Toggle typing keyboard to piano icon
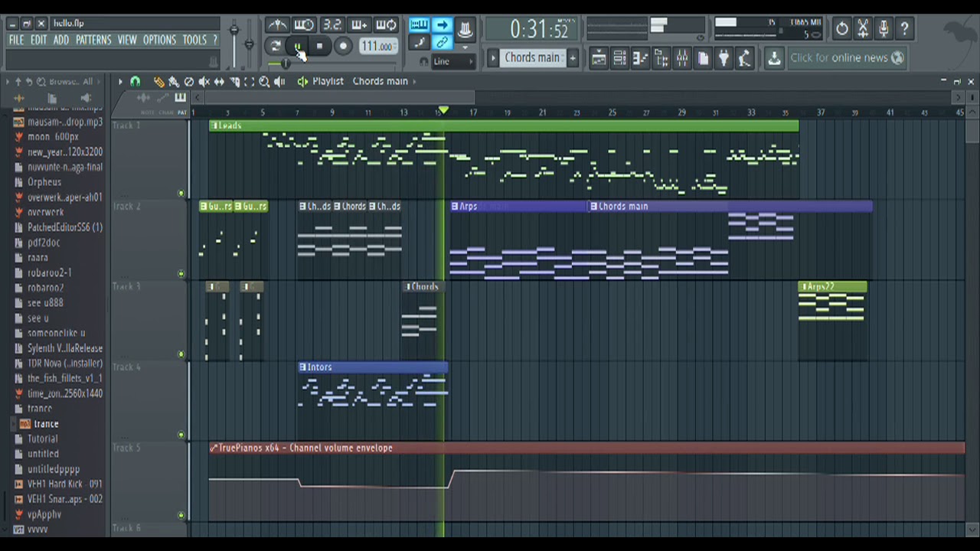980x551 pixels. [419, 25]
